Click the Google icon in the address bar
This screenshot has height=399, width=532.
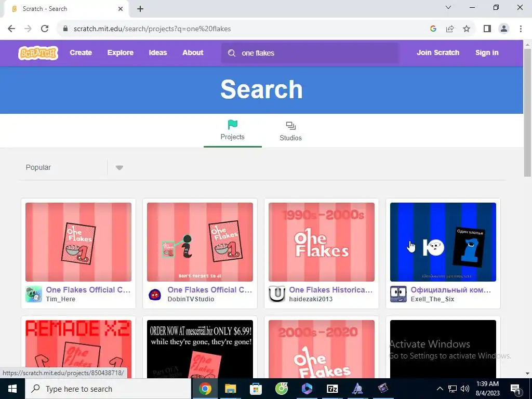433,29
